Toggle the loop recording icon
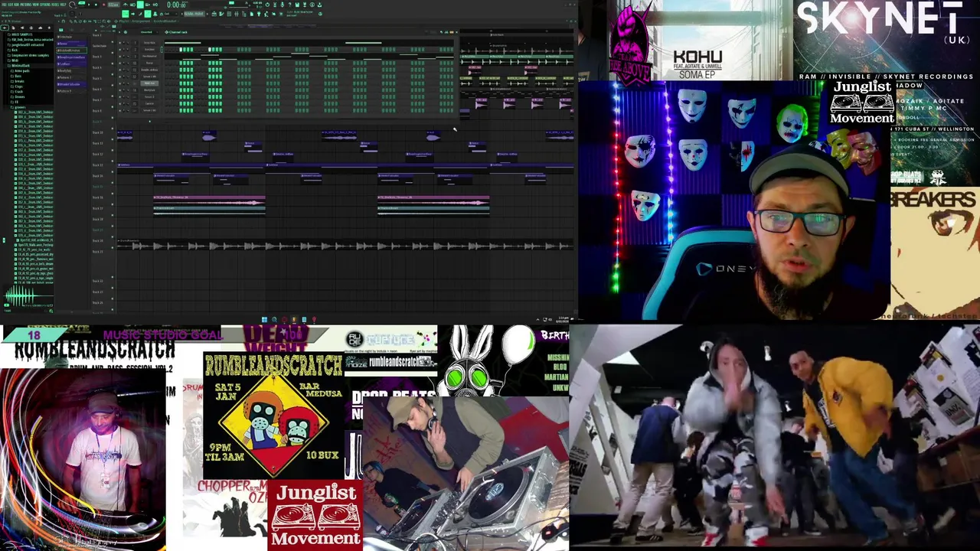 point(155,4)
